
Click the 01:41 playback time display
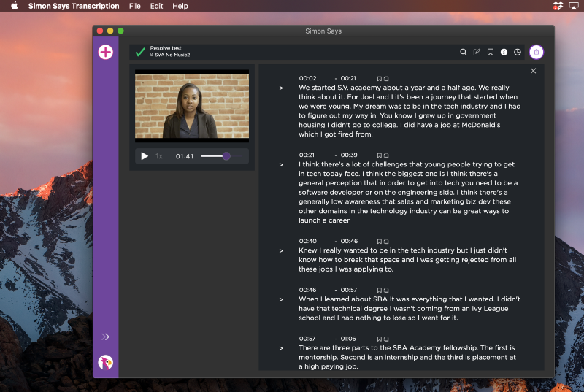click(x=185, y=156)
